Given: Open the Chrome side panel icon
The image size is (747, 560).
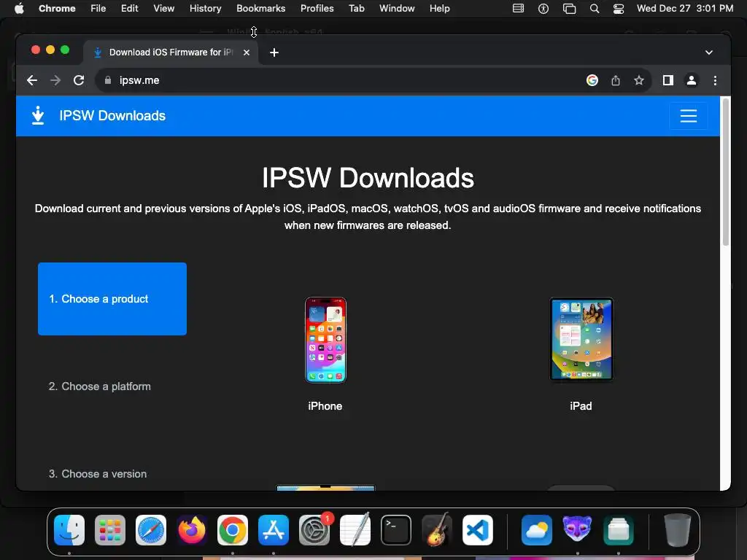Looking at the screenshot, I should tap(668, 80).
